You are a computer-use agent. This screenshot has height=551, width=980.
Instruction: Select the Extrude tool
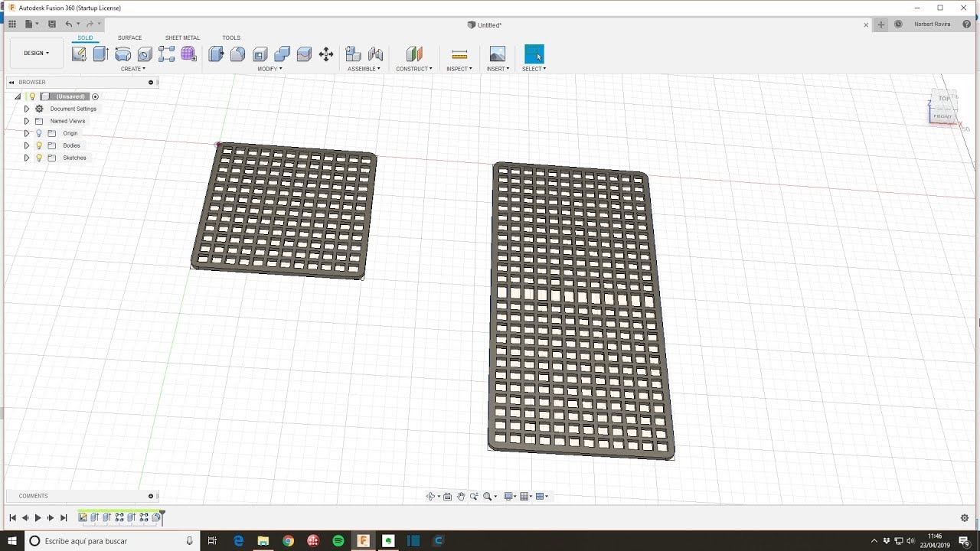click(100, 54)
